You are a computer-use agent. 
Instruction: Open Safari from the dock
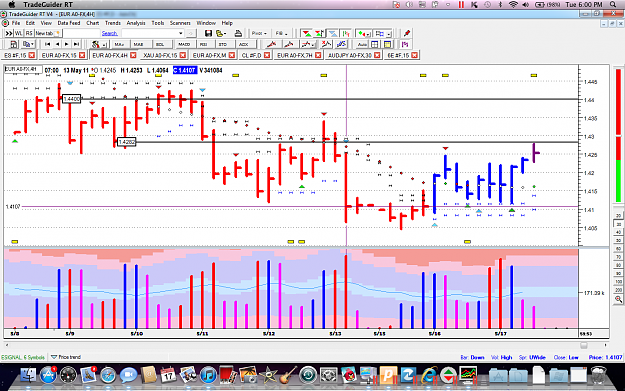(x=108, y=375)
